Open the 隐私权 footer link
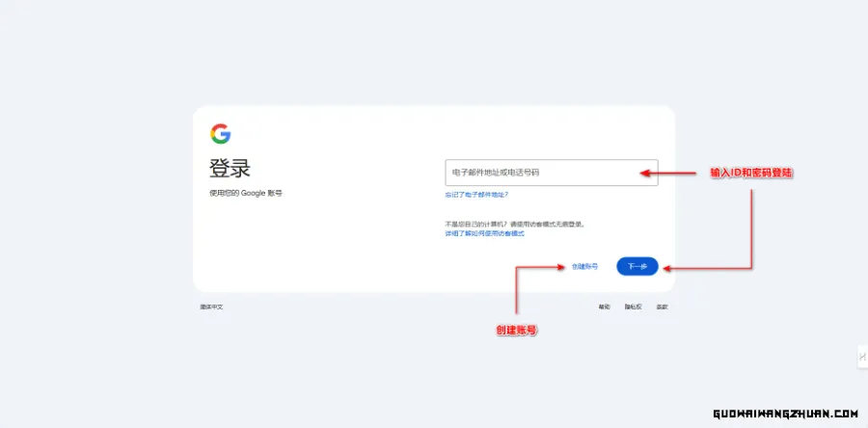The height and width of the screenshot is (428, 868). [634, 307]
